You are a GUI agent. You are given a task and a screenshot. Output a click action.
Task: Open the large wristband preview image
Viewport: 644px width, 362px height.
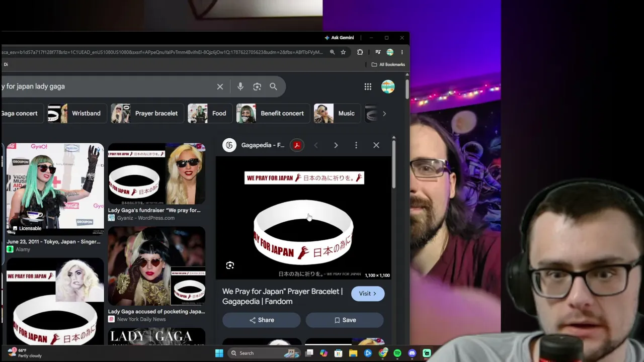point(304,218)
